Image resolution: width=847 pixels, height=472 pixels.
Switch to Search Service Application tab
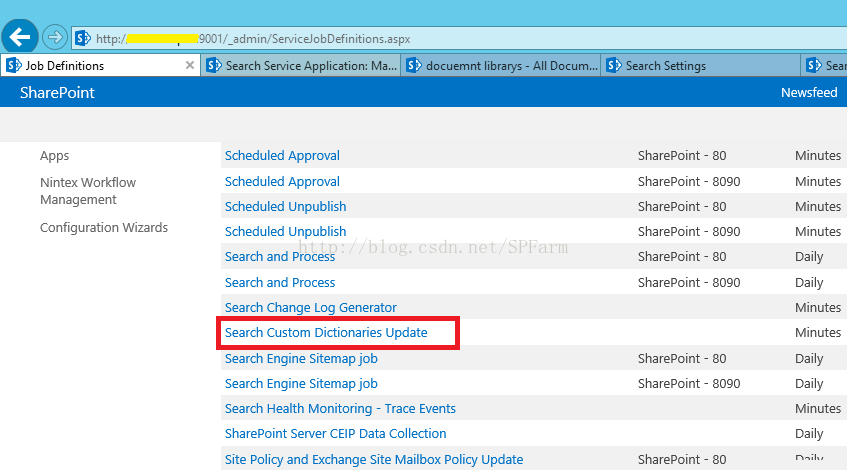click(301, 65)
